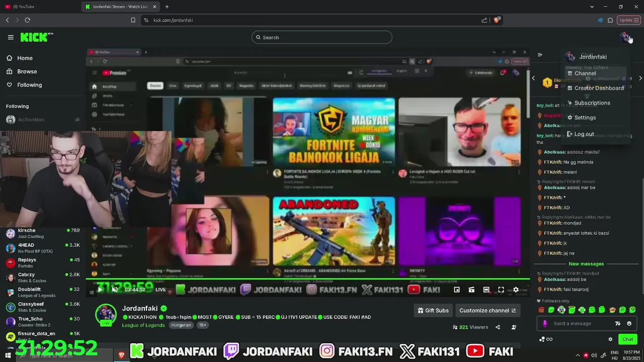This screenshot has height=362, width=644.
Task: Click the New messages indicator in chat
Action: (x=586, y=264)
